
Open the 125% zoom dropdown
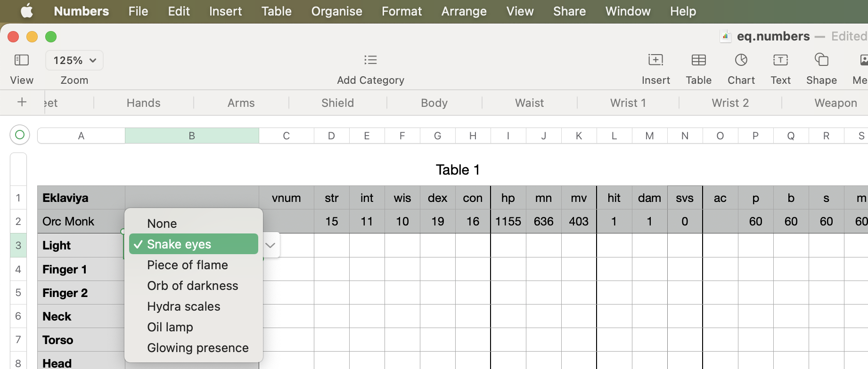click(x=74, y=60)
